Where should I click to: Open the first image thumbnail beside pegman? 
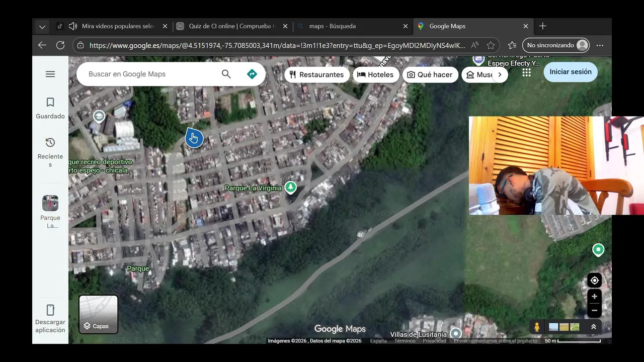click(x=553, y=327)
